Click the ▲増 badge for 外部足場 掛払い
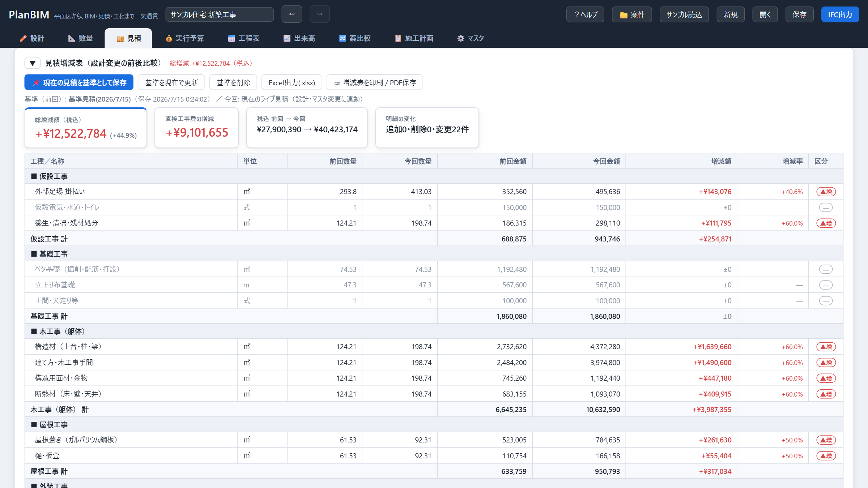 point(826,192)
